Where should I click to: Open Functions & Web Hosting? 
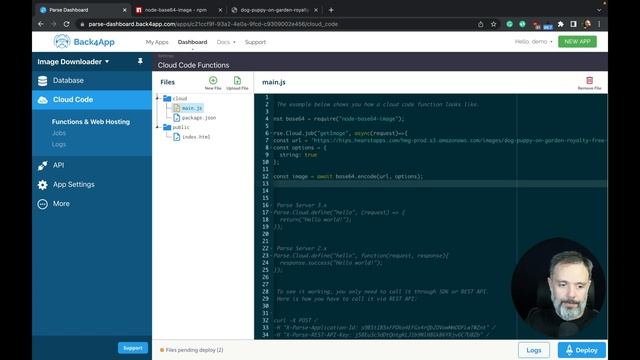91,122
